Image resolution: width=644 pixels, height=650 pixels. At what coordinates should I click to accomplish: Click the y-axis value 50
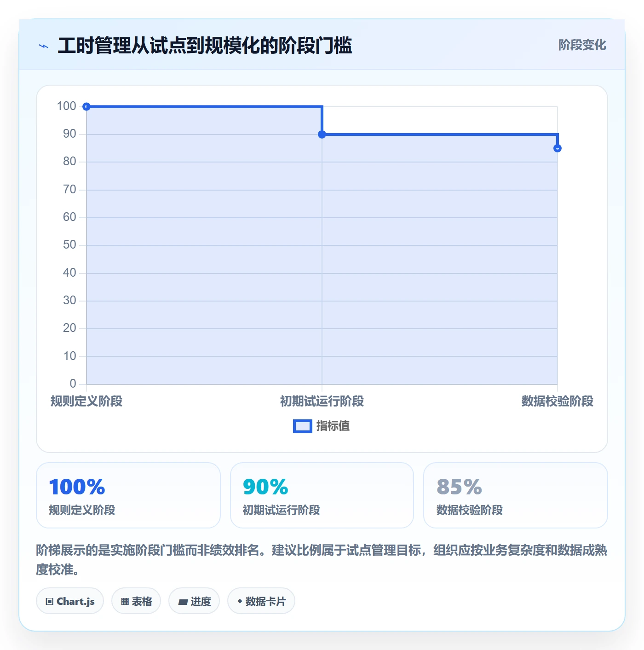69,245
